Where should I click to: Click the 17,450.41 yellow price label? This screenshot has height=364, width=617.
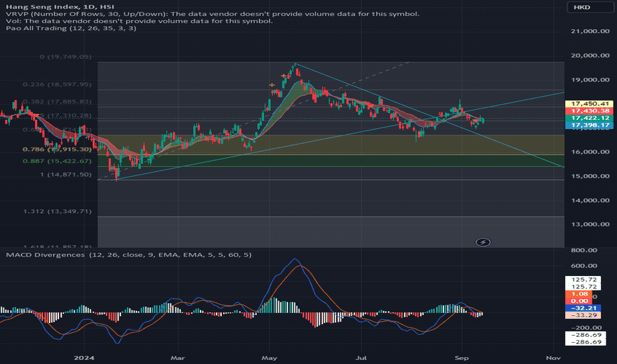(589, 104)
